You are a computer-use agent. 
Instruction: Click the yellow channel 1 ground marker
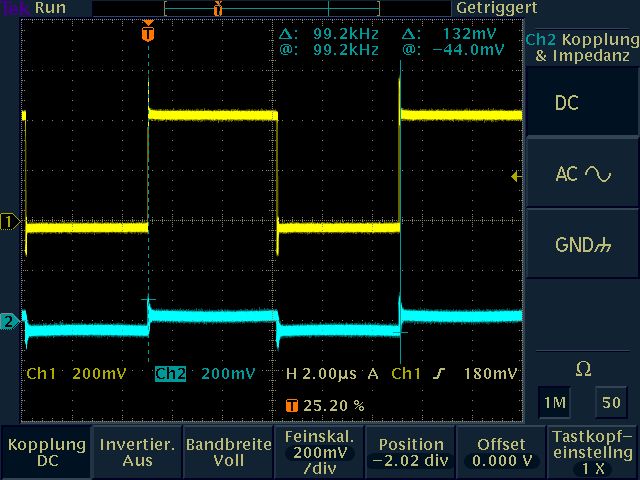[11, 221]
